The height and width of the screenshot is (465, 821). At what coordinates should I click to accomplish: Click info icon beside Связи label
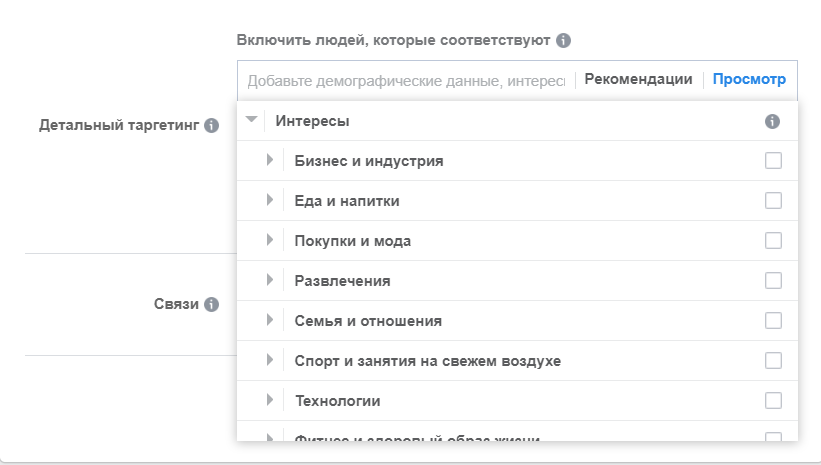point(212,304)
